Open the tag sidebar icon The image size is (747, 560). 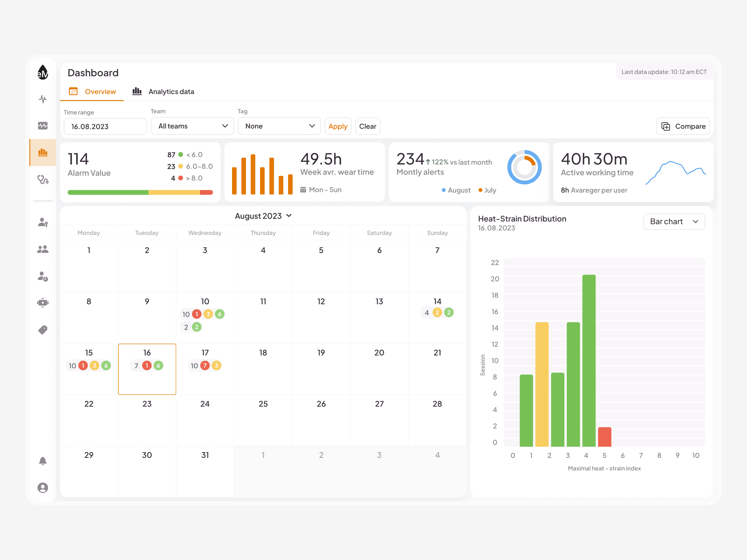[42, 330]
